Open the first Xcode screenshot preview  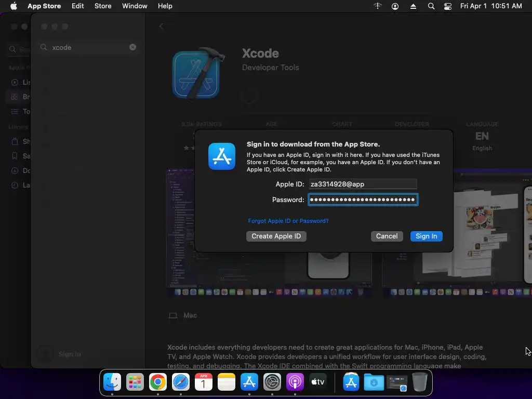pos(270,233)
